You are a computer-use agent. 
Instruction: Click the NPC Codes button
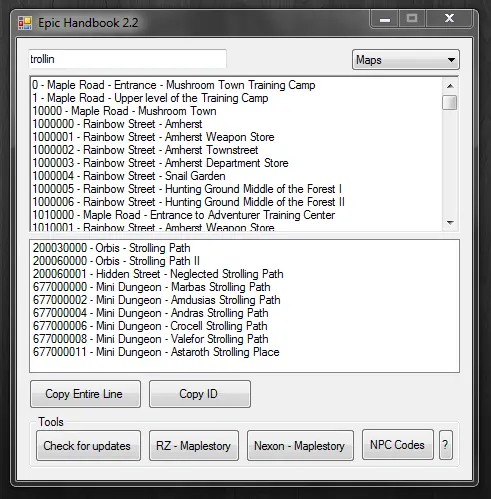(x=398, y=445)
